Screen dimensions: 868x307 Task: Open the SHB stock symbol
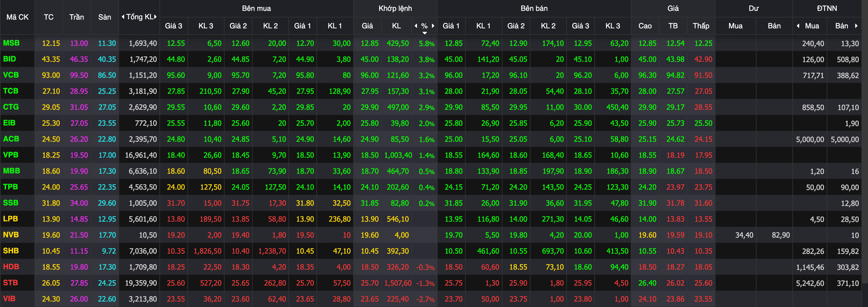(11, 251)
